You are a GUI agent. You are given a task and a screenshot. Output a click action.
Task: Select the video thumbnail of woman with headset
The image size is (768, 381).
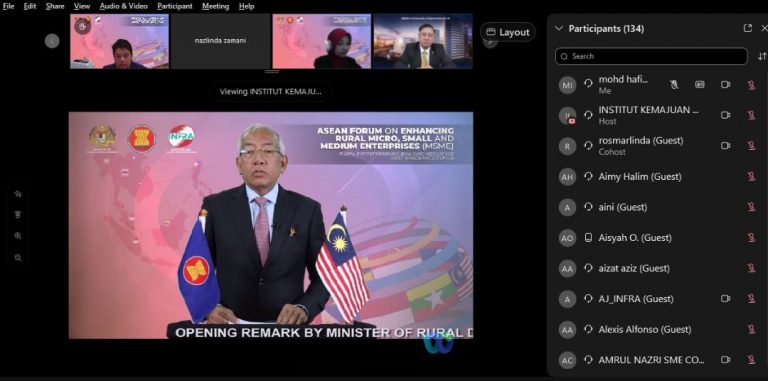point(322,41)
